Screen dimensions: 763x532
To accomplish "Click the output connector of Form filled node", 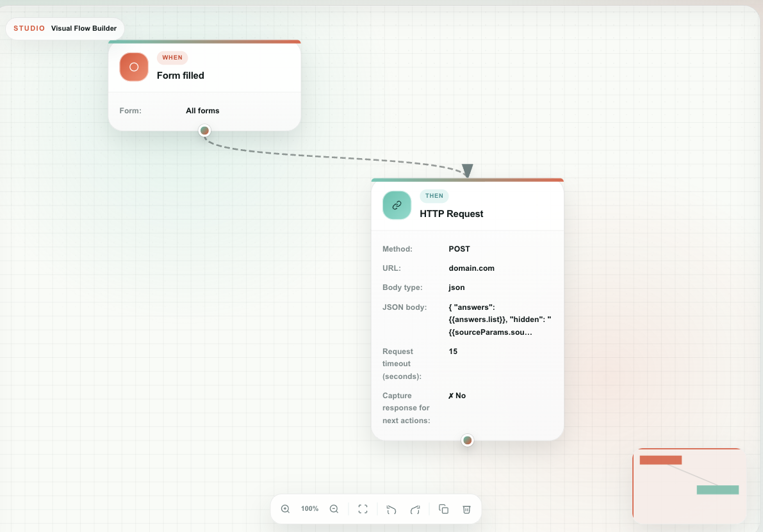I will [x=205, y=131].
